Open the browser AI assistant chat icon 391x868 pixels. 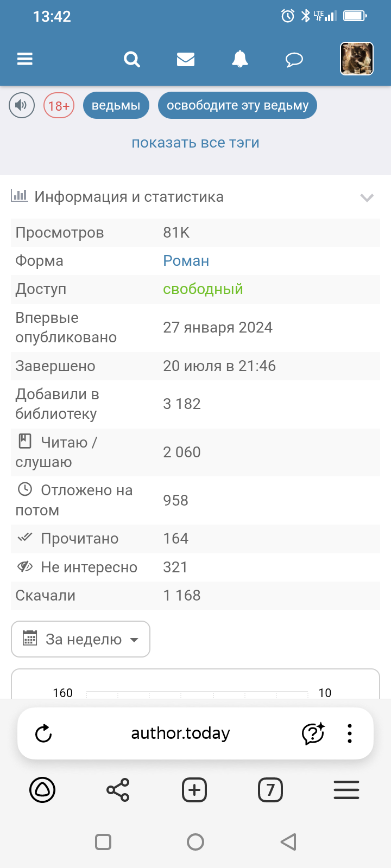coord(313,733)
